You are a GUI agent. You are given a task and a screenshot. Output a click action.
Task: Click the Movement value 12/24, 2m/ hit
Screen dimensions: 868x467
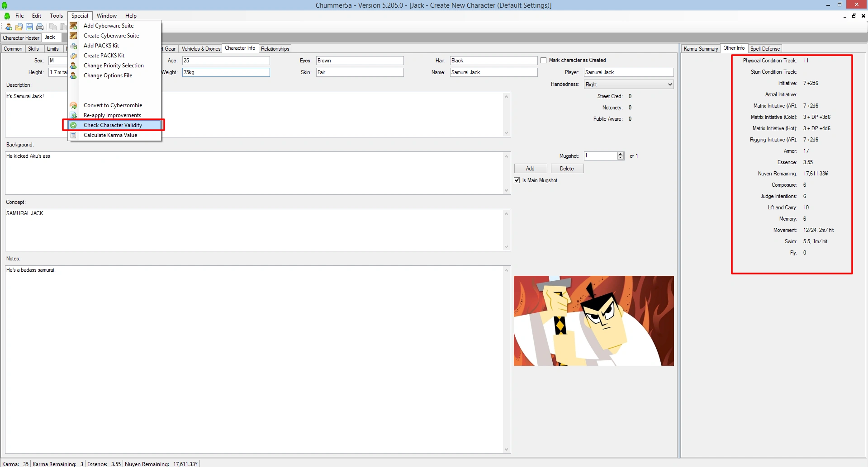pyautogui.click(x=819, y=230)
